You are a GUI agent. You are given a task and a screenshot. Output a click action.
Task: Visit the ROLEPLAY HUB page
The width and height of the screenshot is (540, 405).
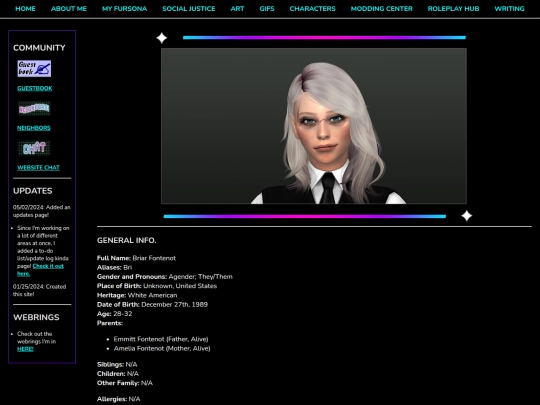pyautogui.click(x=453, y=9)
